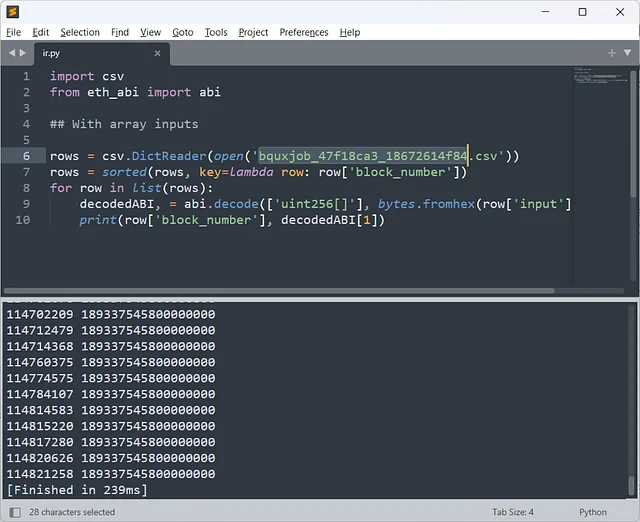Click output row starting 114784107
The image size is (640, 522).
pyautogui.click(x=111, y=394)
